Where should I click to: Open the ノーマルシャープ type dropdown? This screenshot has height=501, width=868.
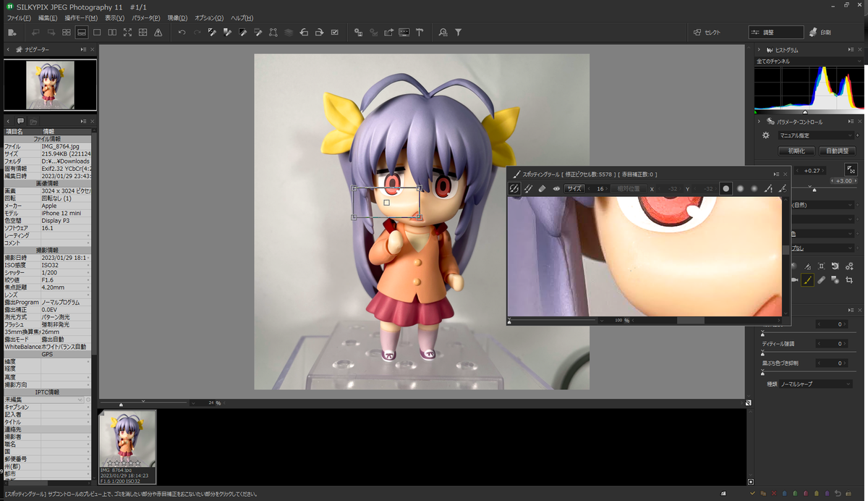[x=816, y=384]
